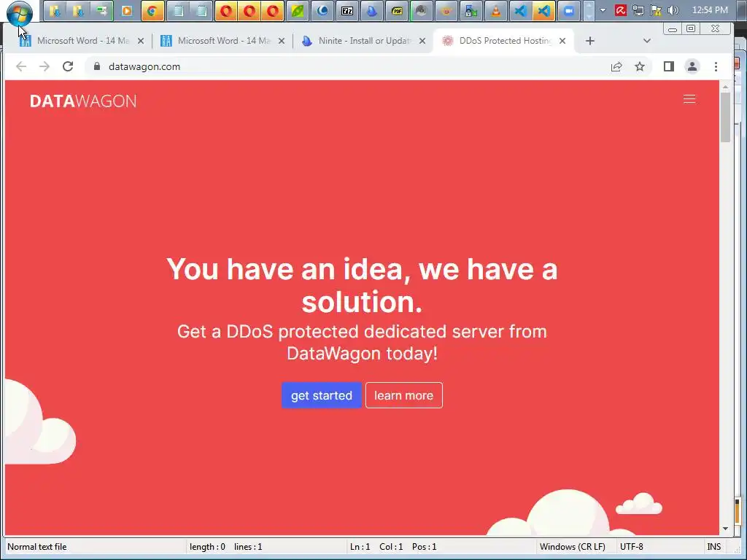
Task: Click the Avira antivirus tray icon
Action: (620, 10)
